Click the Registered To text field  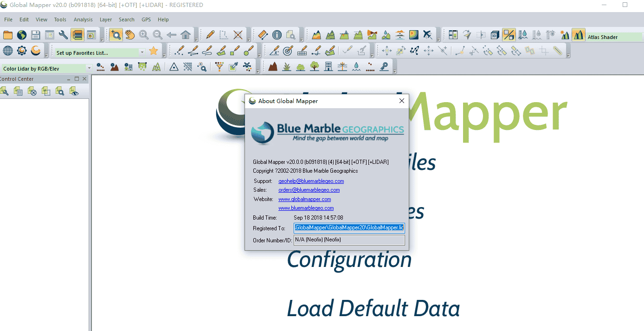click(349, 228)
